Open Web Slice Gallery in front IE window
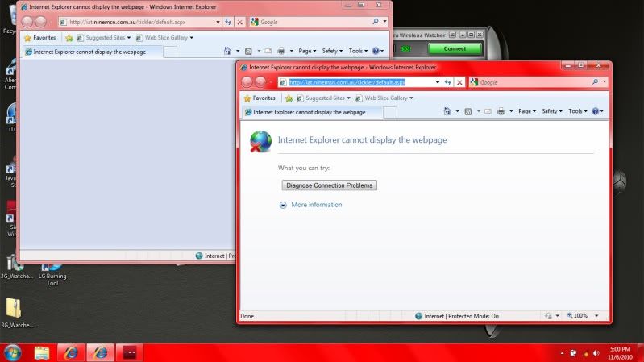Viewport: 644px width, 362px height. point(384,98)
